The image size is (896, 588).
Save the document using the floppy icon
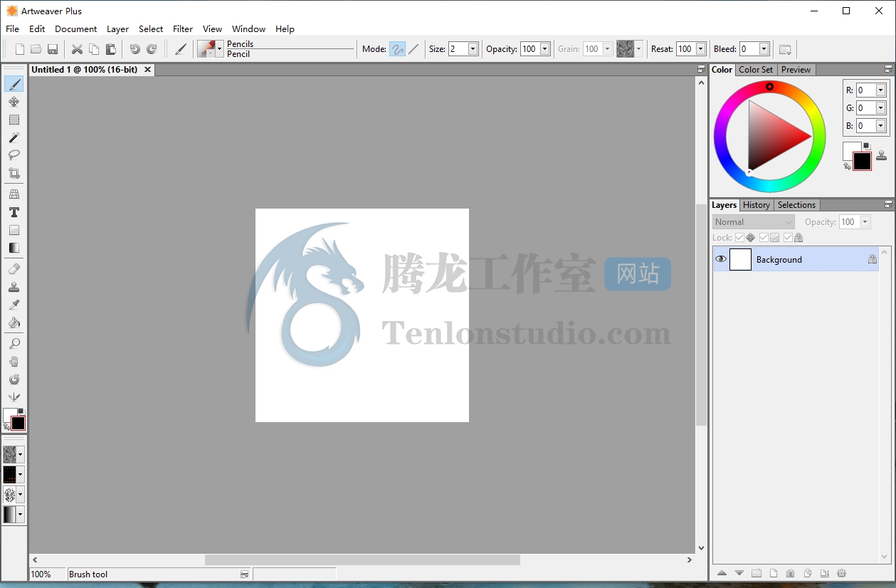click(53, 49)
